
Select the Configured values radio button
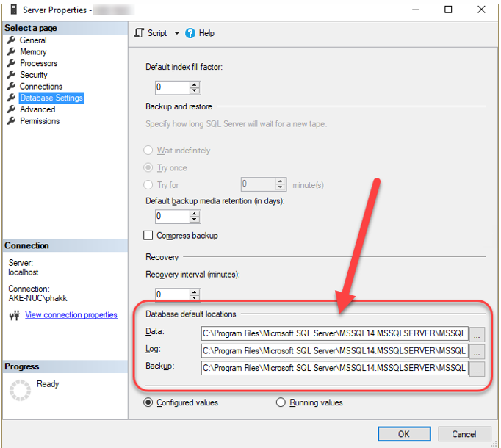148,402
